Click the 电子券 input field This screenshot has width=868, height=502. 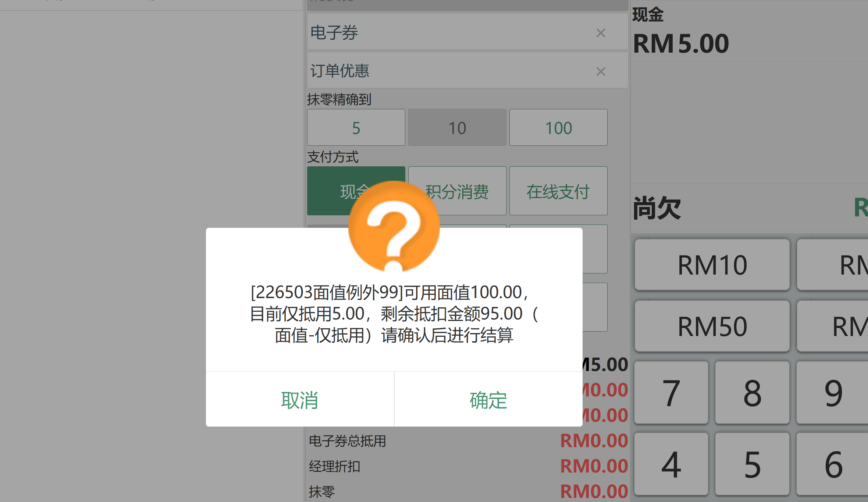tap(441, 32)
